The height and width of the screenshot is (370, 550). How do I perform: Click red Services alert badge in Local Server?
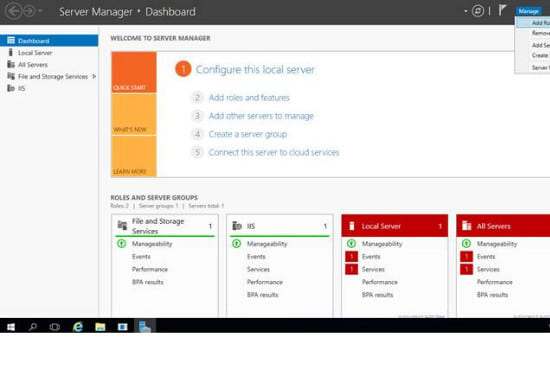coord(351,269)
